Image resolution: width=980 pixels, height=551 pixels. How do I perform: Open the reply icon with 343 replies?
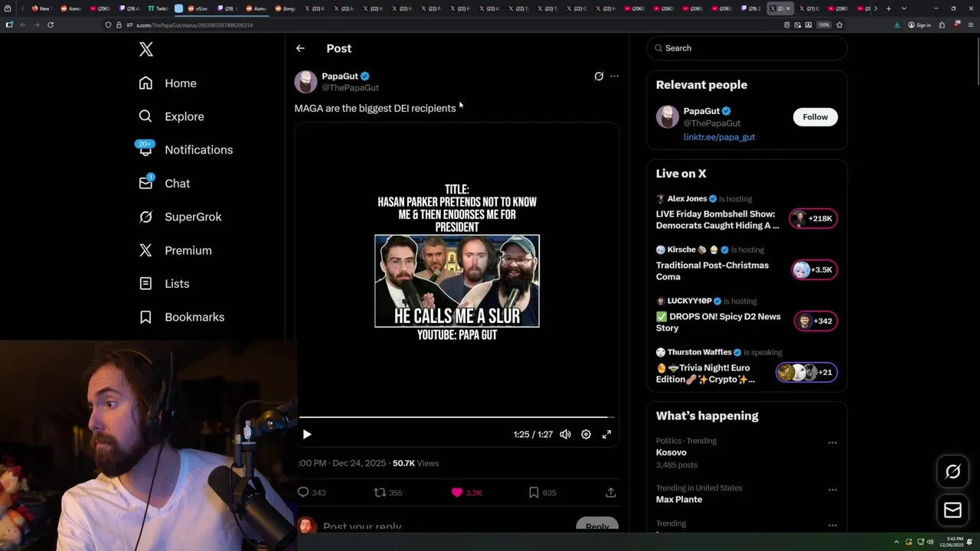(x=312, y=493)
